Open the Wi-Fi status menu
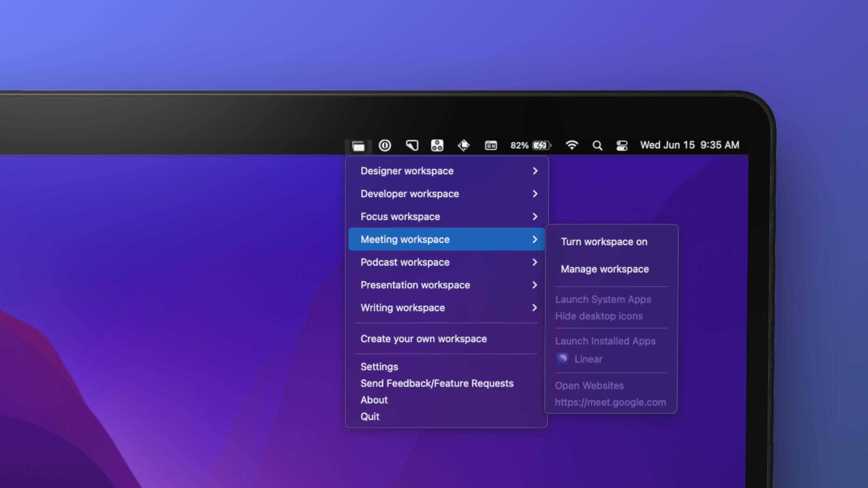The height and width of the screenshot is (488, 868). coord(572,145)
